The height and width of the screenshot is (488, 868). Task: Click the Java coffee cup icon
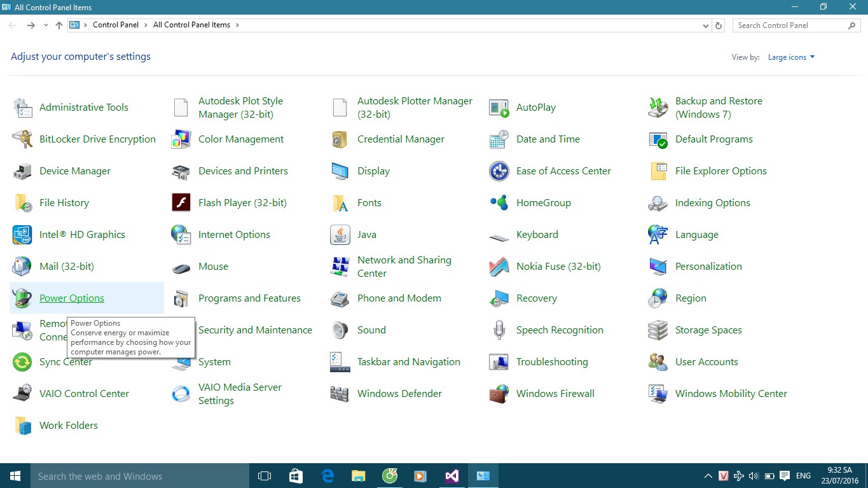pos(340,235)
